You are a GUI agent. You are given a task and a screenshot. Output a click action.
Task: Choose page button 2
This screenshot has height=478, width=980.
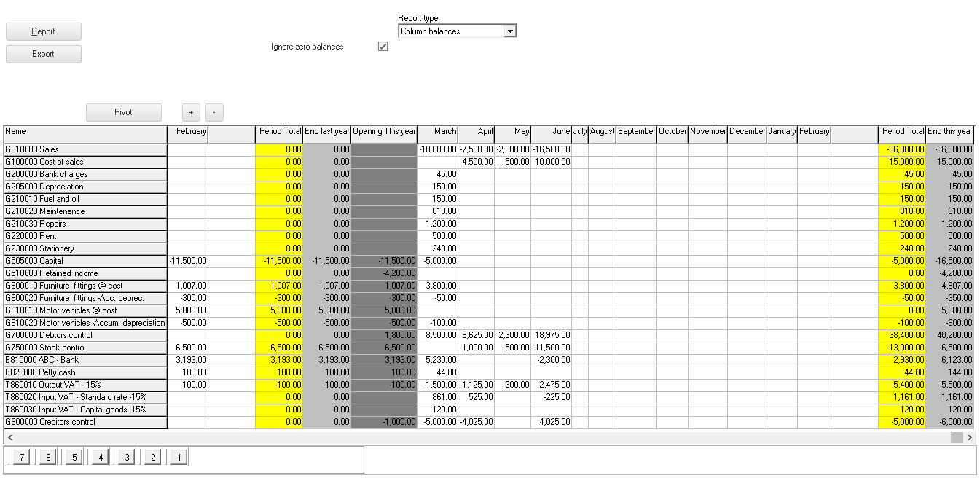152,457
